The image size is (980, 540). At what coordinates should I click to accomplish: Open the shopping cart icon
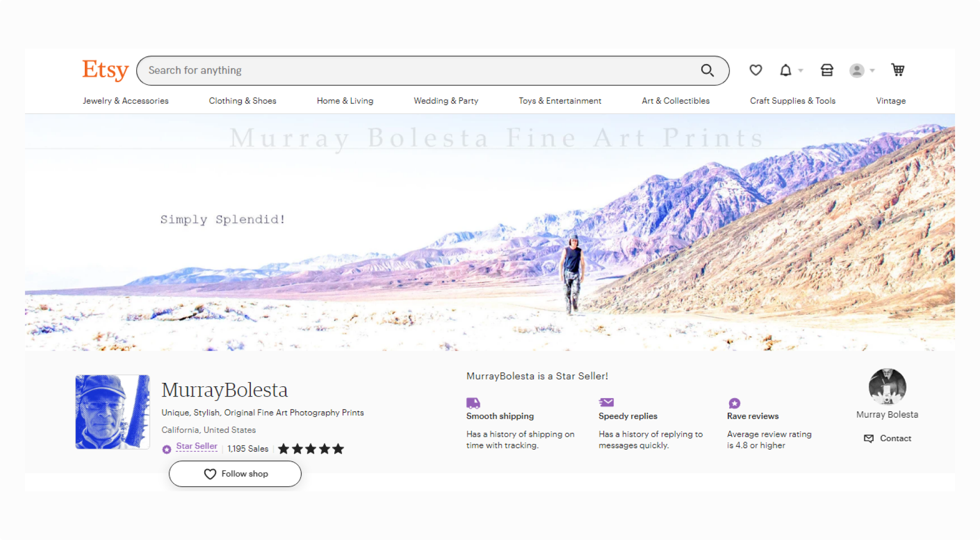(x=898, y=70)
